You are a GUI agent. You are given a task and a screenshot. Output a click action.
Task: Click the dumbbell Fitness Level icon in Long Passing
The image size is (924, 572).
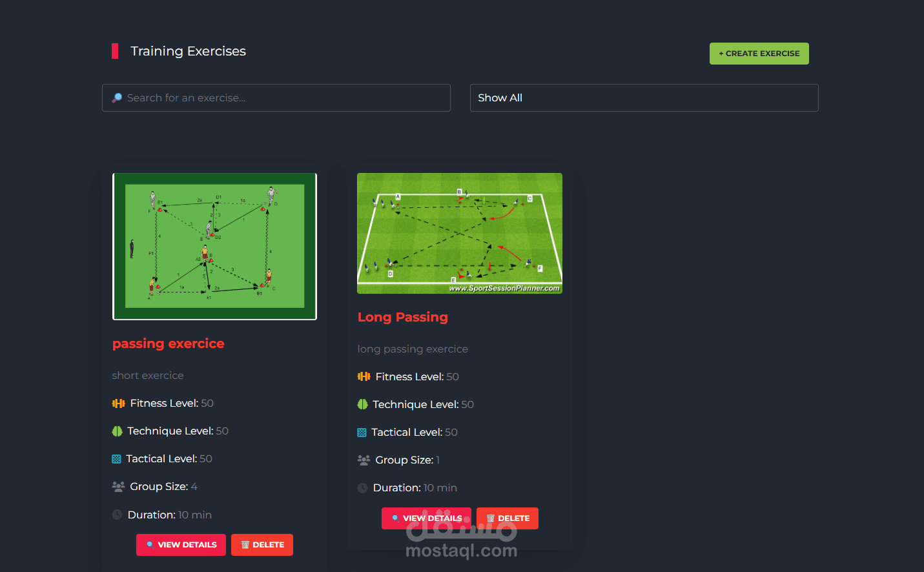(x=364, y=376)
